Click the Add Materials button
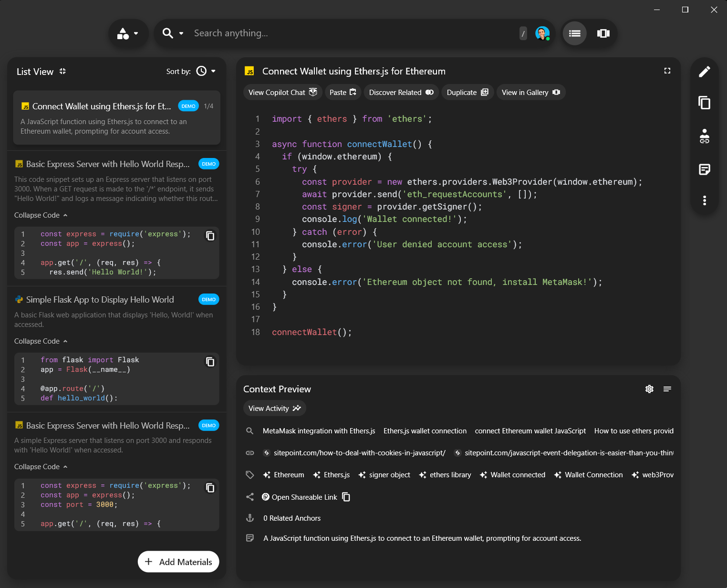 pos(178,562)
